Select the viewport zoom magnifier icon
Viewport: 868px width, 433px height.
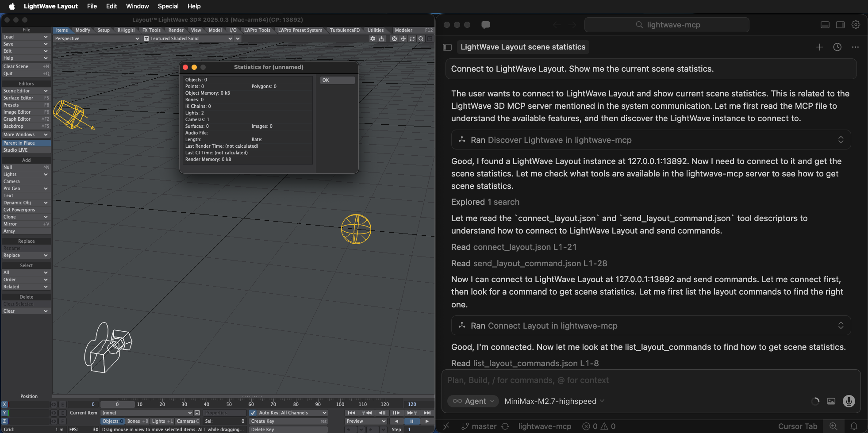tap(421, 38)
